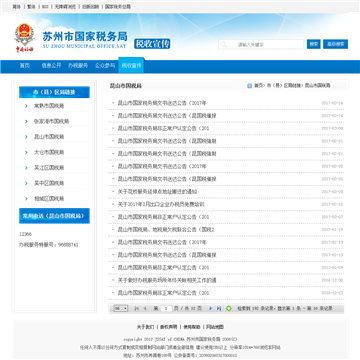Click magnifier icon in search box
Screen dimensions: 360x360
[x=224, y=44]
